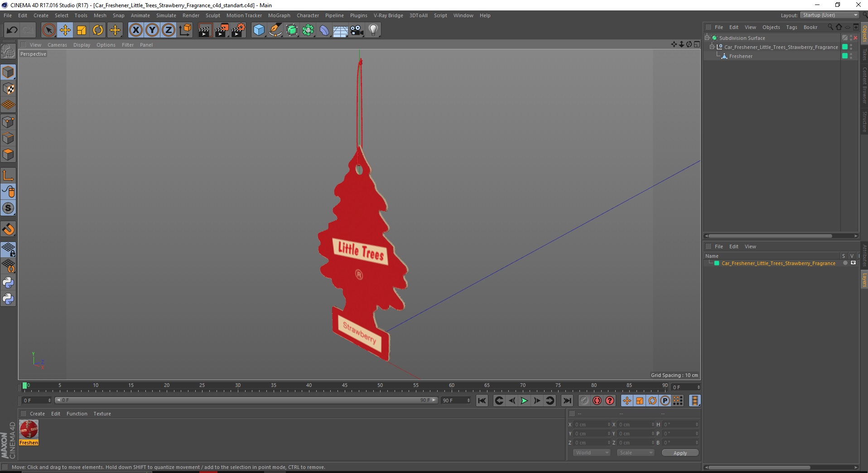Open the Scale mode dropdown

[x=636, y=453]
